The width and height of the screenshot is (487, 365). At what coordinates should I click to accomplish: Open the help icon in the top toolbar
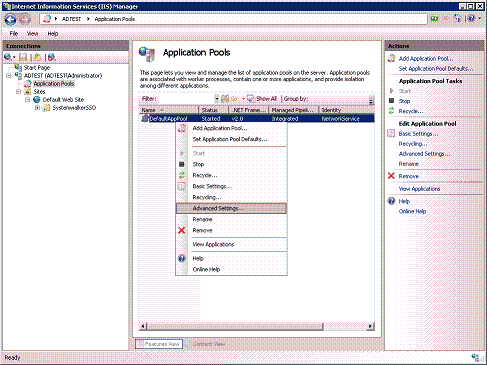pos(471,19)
